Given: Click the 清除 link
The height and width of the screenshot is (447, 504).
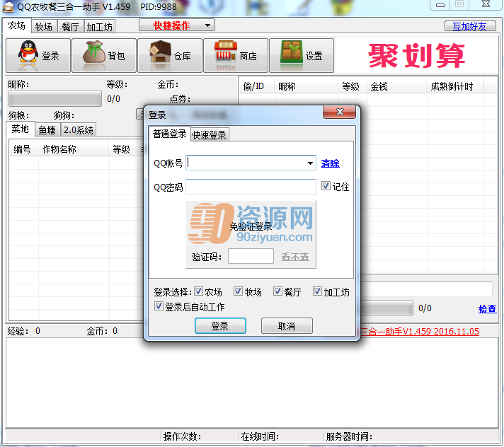Looking at the screenshot, I should [330, 163].
